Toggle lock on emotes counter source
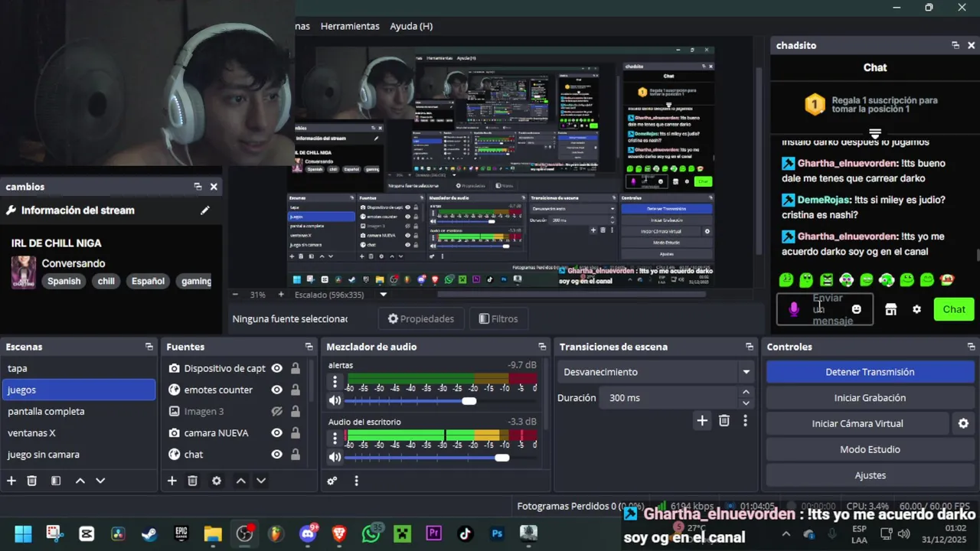The image size is (980, 551). (x=296, y=390)
